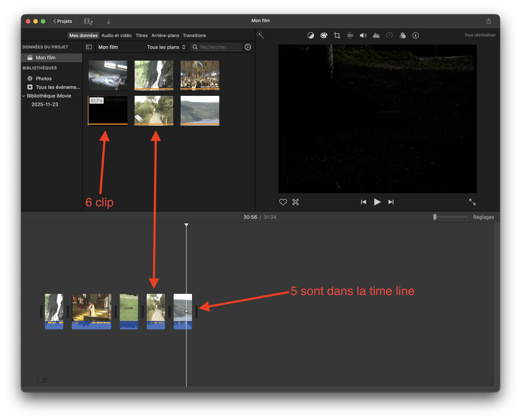The image size is (521, 420).
Task: Mark clip as favorite with heart
Action: [283, 202]
